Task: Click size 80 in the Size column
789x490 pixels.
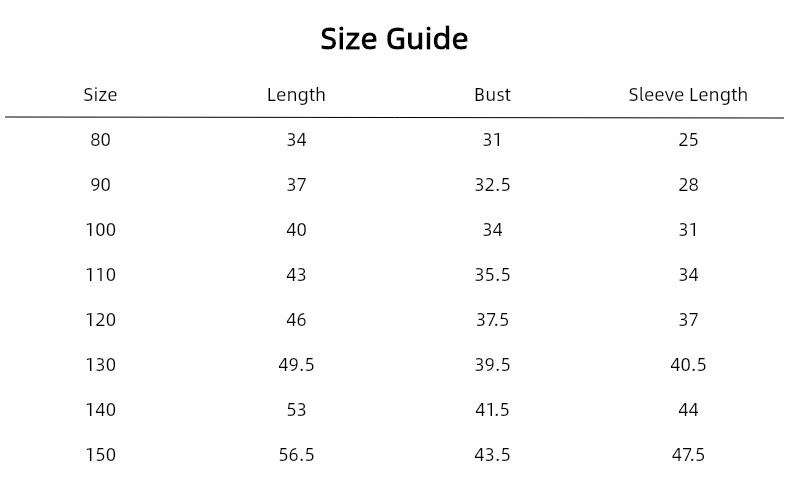Action: click(x=100, y=139)
